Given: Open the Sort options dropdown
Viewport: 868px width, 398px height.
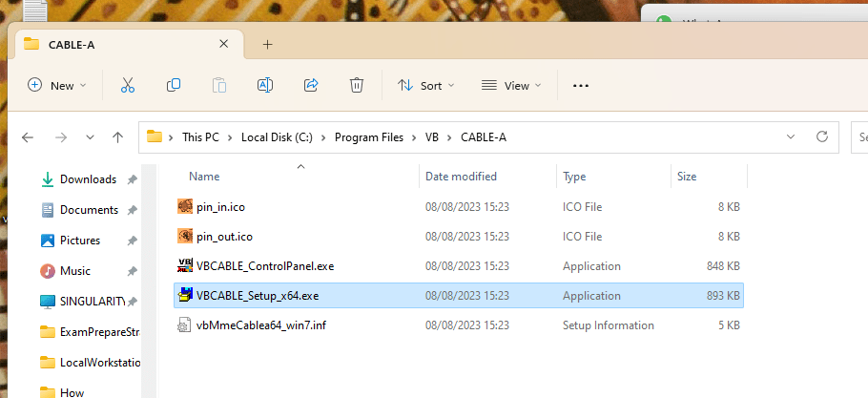Looking at the screenshot, I should coord(426,85).
